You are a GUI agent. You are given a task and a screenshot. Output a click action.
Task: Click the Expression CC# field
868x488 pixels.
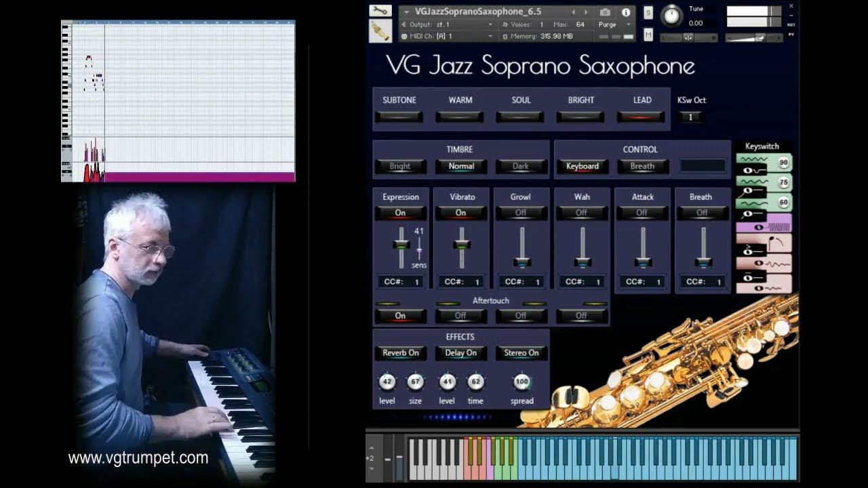click(401, 282)
